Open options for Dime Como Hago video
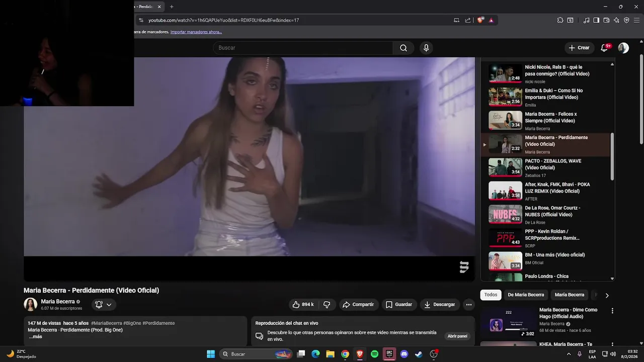 (x=612, y=311)
